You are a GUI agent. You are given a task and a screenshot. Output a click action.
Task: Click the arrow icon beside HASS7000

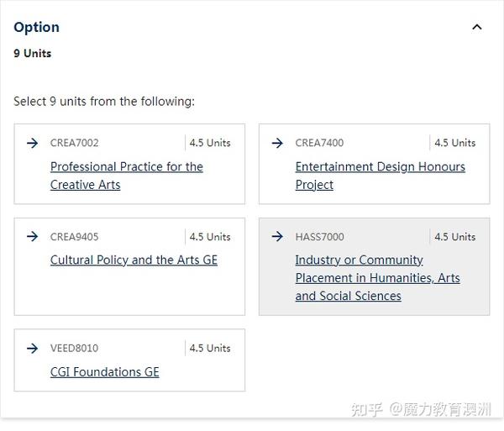pos(277,237)
